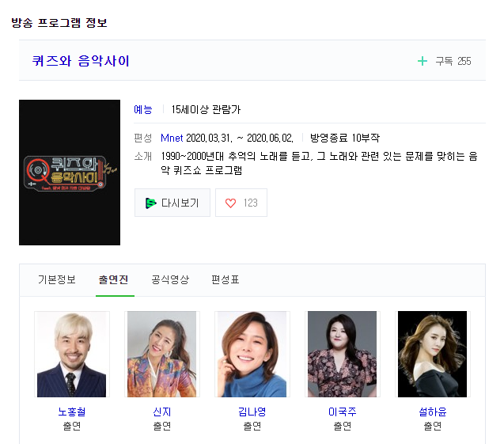The image size is (504, 444).
Task: Click the Mnet channel link
Action: 172,138
